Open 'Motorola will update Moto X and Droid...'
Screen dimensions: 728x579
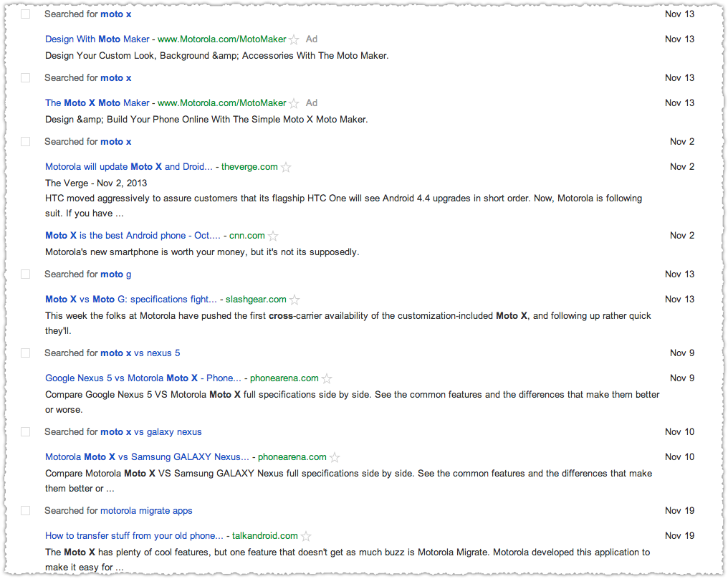(x=128, y=167)
